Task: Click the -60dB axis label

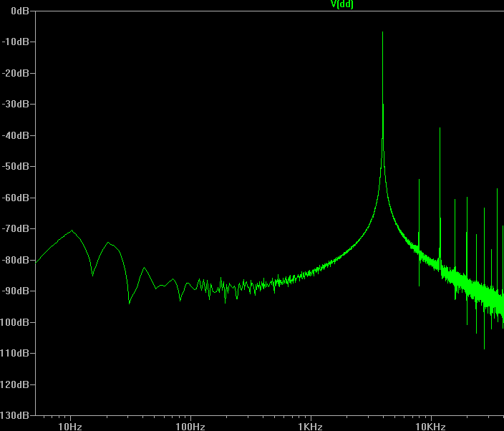Action: click(x=16, y=198)
